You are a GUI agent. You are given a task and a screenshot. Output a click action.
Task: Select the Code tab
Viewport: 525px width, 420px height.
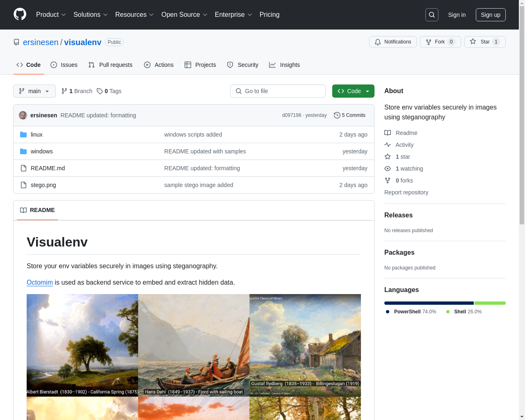click(29, 65)
